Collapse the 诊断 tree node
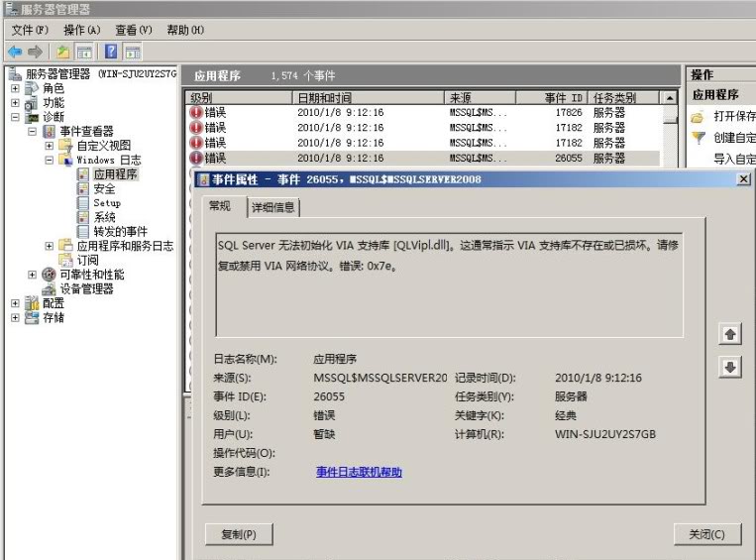The image size is (756, 560). click(15, 117)
